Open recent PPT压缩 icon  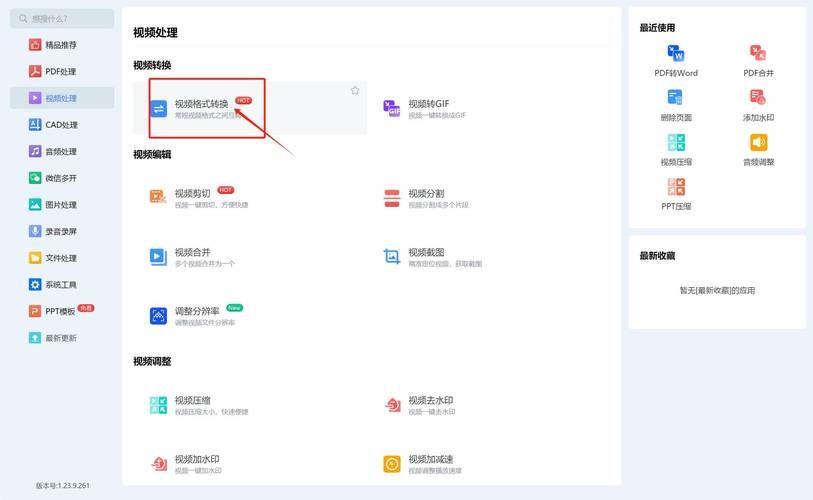(676, 186)
